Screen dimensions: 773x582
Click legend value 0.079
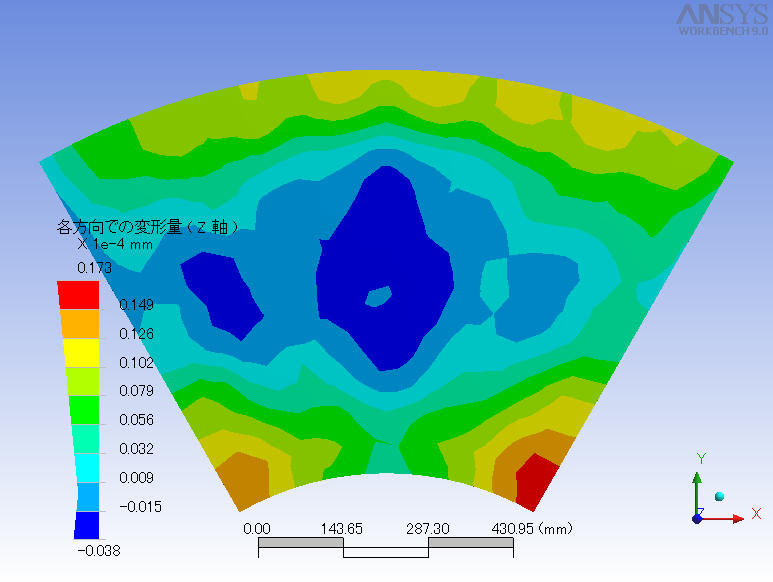(x=136, y=391)
